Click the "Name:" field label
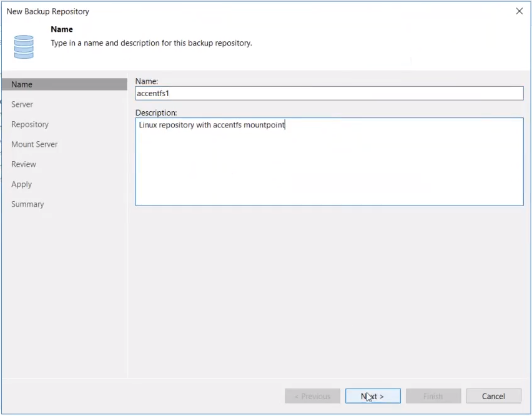Viewport: 532px width, 416px height. (x=147, y=81)
